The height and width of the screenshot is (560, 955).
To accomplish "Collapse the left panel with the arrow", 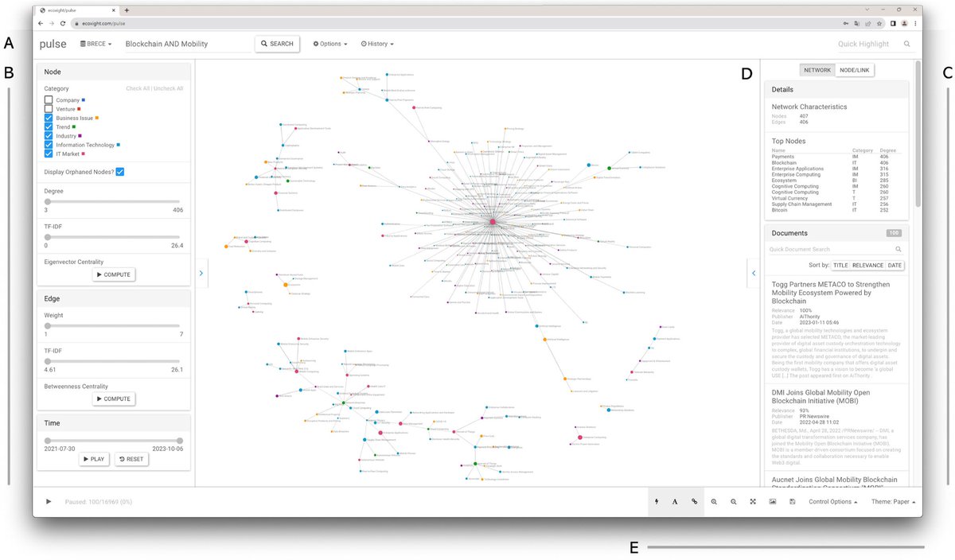I will (x=201, y=273).
